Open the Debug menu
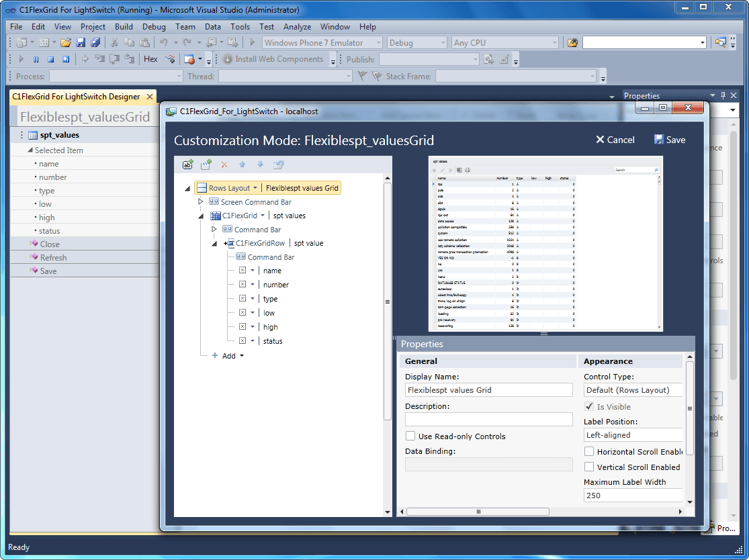This screenshot has height=560, width=749. 154,27
